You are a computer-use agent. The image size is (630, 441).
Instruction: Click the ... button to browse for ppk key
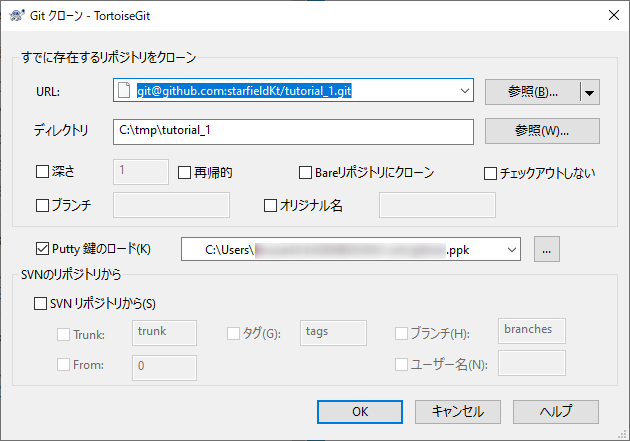(x=546, y=249)
